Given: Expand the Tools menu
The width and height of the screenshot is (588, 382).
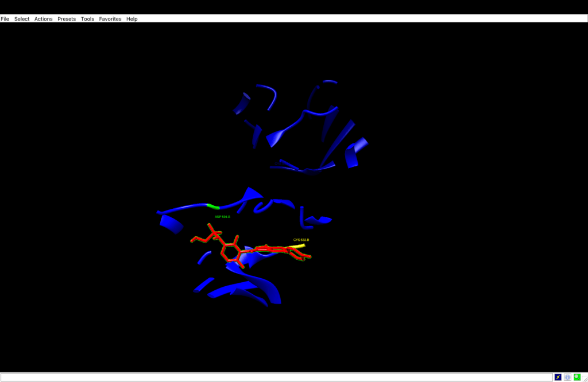Looking at the screenshot, I should [x=87, y=19].
